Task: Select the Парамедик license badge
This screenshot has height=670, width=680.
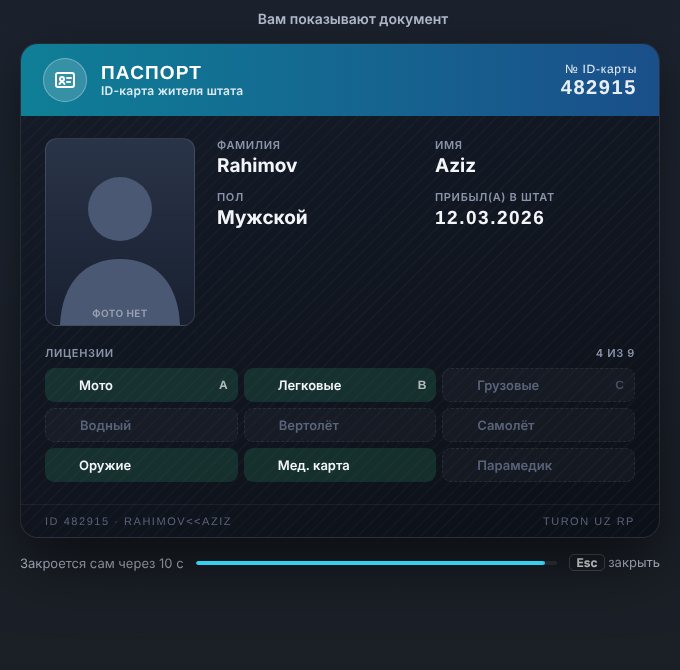Action: (x=538, y=465)
